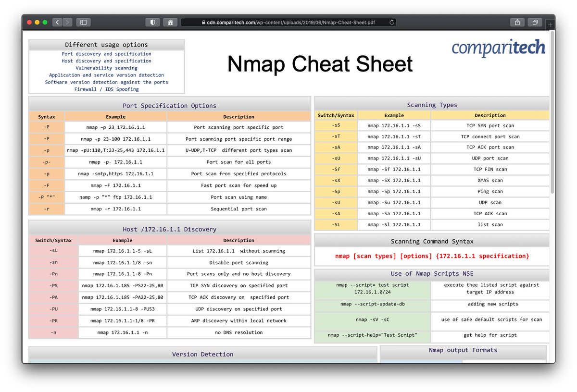The image size is (577, 392).
Task: Go to the home page icon
Action: 170,22
